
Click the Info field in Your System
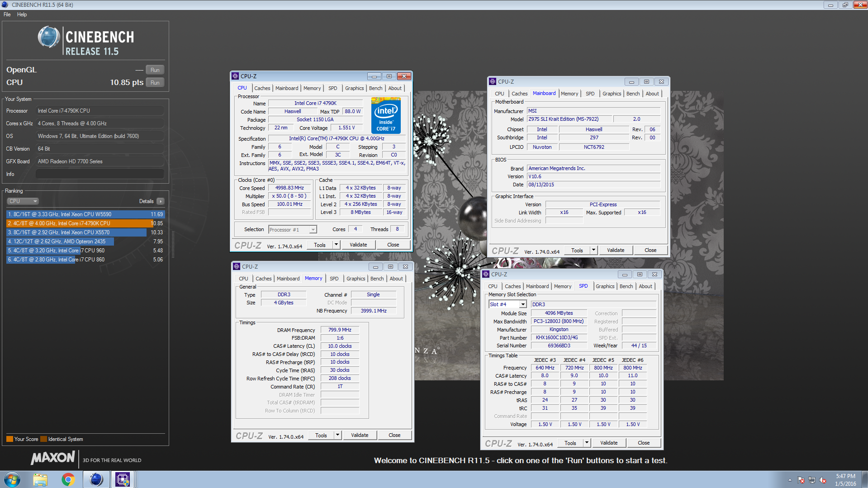tap(100, 174)
